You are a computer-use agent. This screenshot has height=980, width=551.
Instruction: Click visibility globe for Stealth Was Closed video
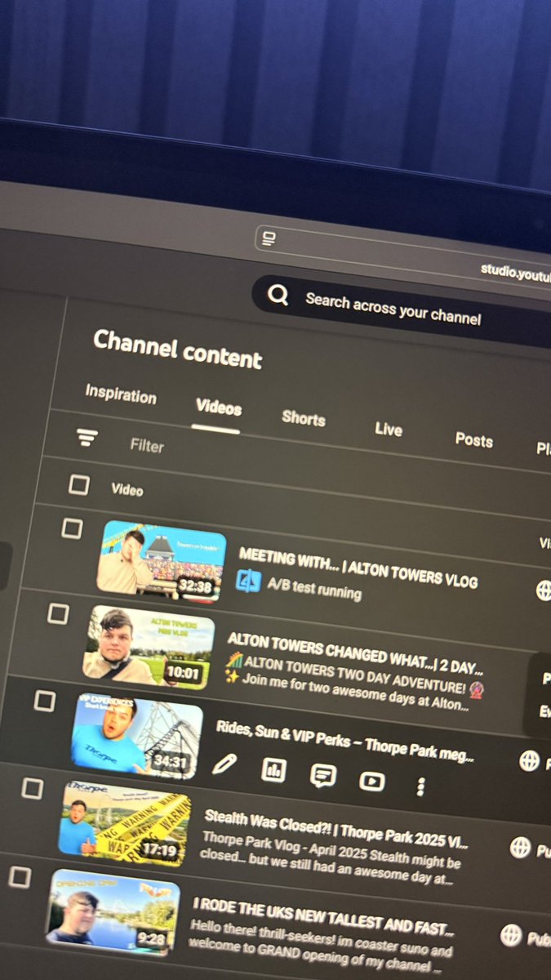tap(520, 848)
